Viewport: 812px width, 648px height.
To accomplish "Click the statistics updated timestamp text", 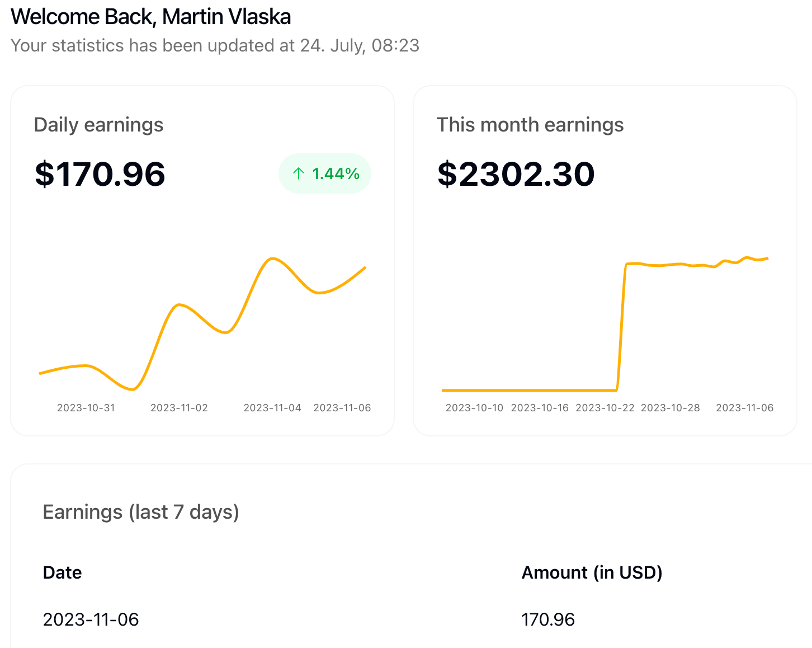I will [x=215, y=45].
